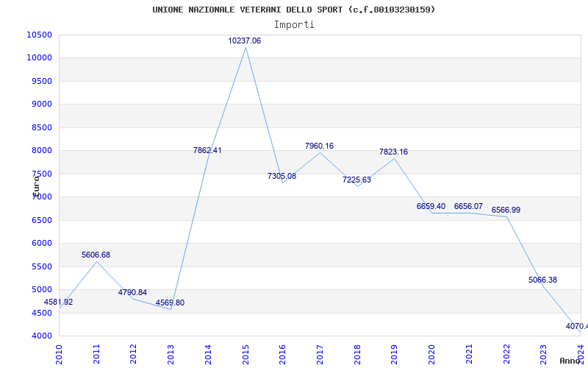The image size is (588, 368).
Task: Click the 7225.63 data label
Action: point(356,180)
